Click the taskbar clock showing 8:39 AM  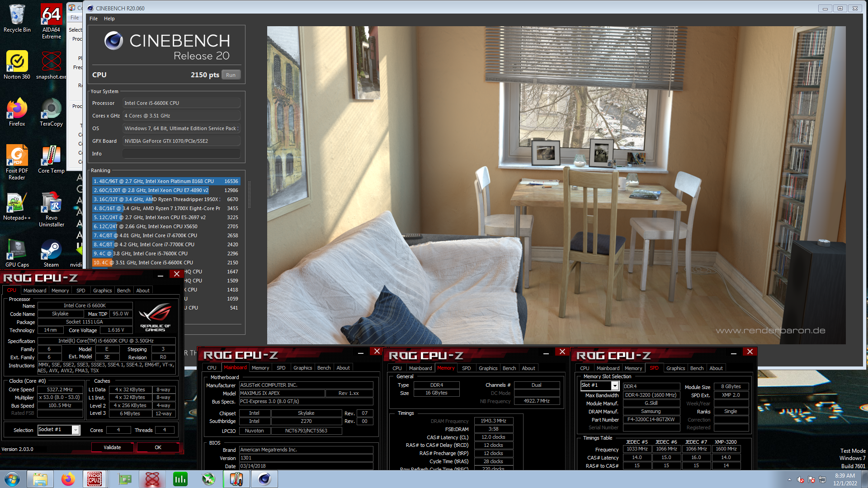pos(845,479)
